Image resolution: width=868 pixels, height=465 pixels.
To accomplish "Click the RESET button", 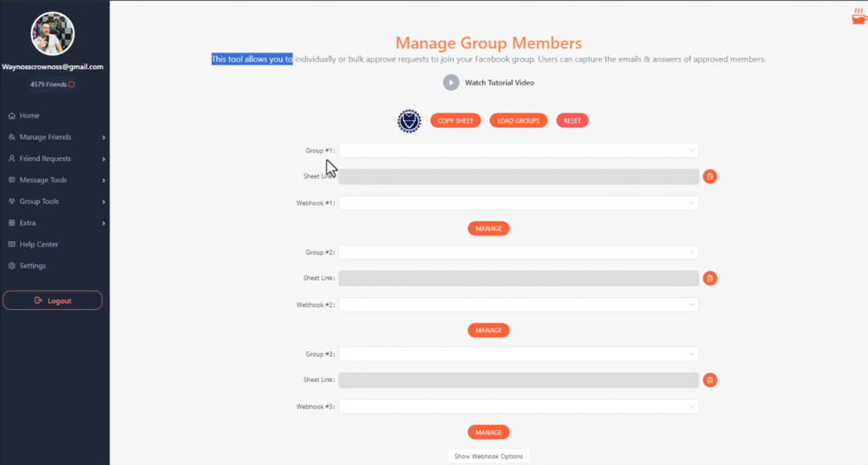I will (x=572, y=120).
